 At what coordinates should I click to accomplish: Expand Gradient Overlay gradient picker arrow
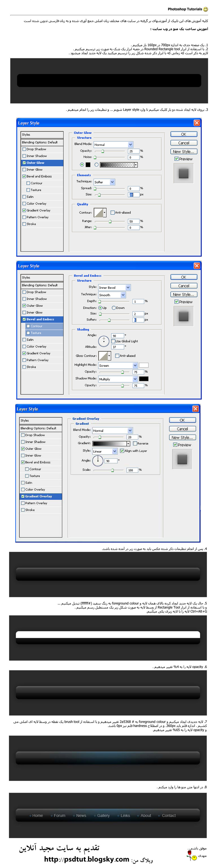click(x=128, y=444)
